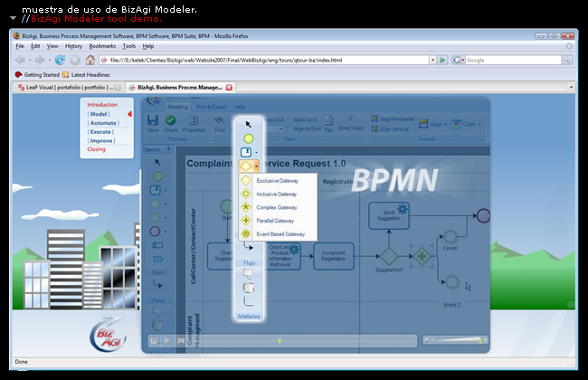Click the Firefox Home button
The height and width of the screenshot is (380, 588).
click(x=90, y=60)
